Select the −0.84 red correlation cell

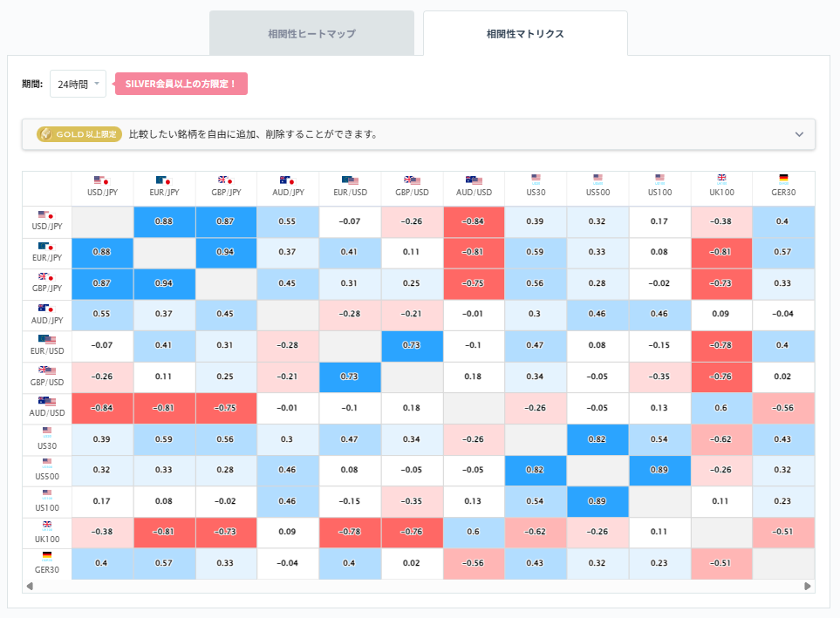(474, 222)
